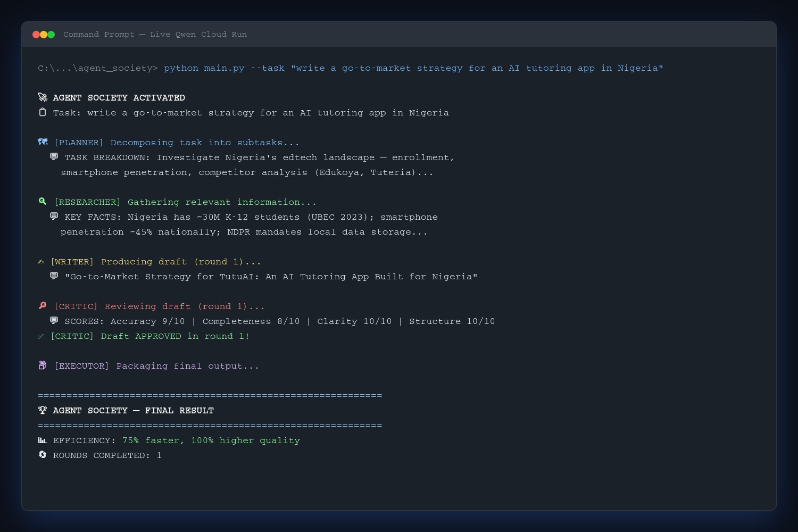Click the bar chart icon beside EFFICIENCY
The height and width of the screenshot is (532, 798).
tap(43, 440)
